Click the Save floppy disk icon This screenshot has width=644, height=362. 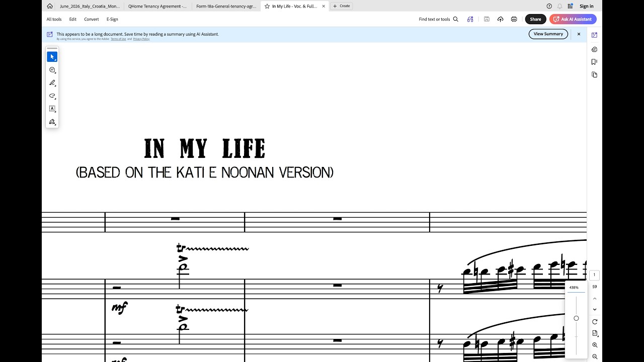(x=487, y=19)
